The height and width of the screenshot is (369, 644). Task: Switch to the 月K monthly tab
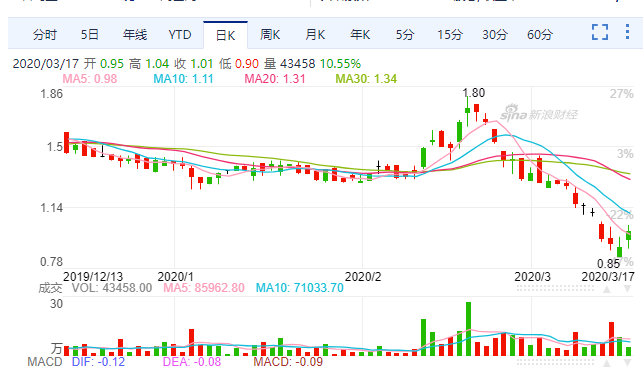[x=315, y=35]
